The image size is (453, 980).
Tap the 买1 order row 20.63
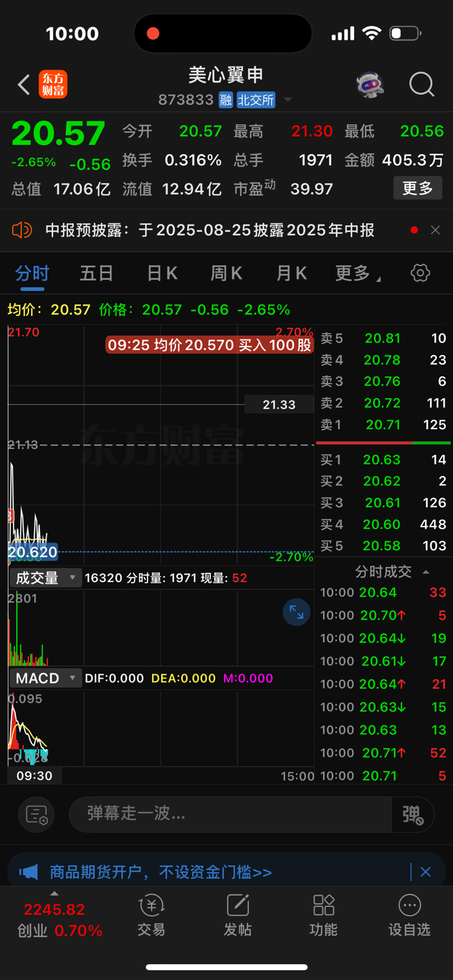click(383, 459)
